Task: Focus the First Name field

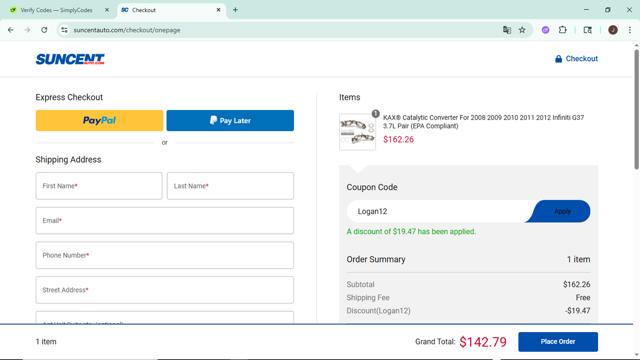Action: (x=99, y=186)
